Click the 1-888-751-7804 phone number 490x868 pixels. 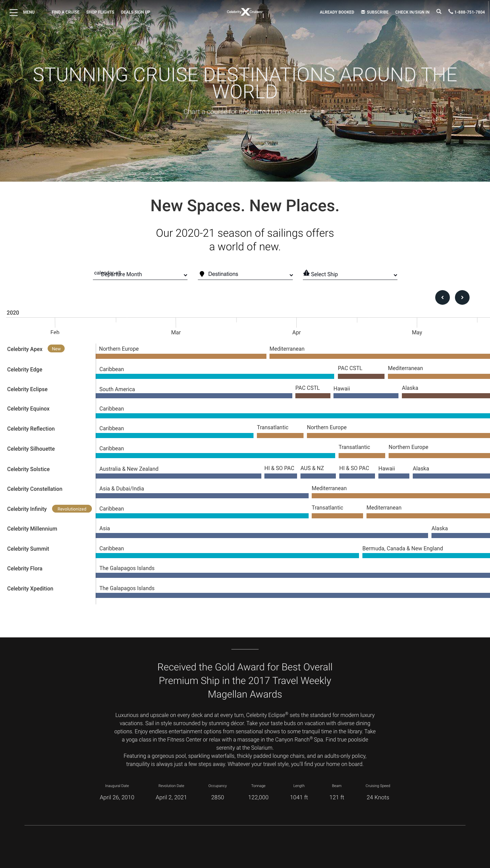(x=470, y=12)
